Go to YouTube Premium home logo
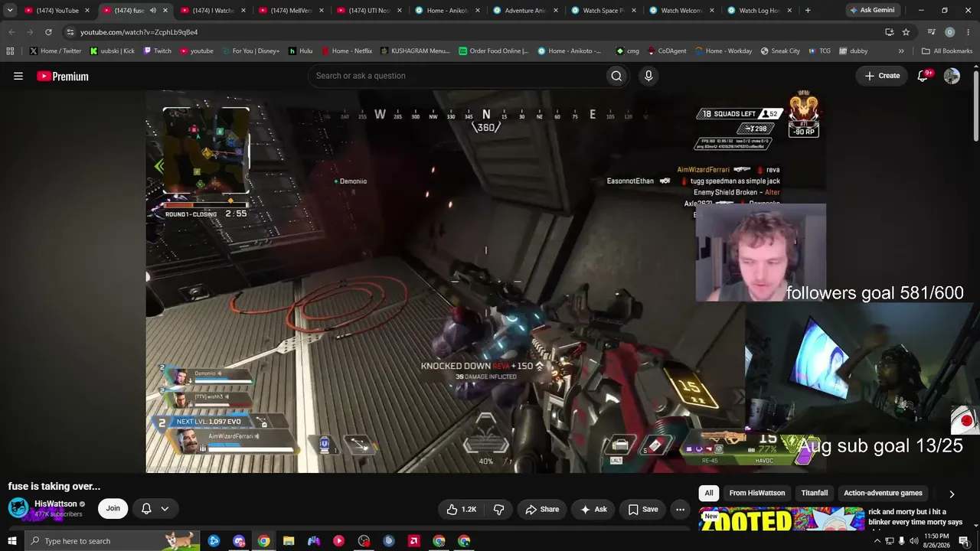The image size is (980, 551). tap(63, 76)
